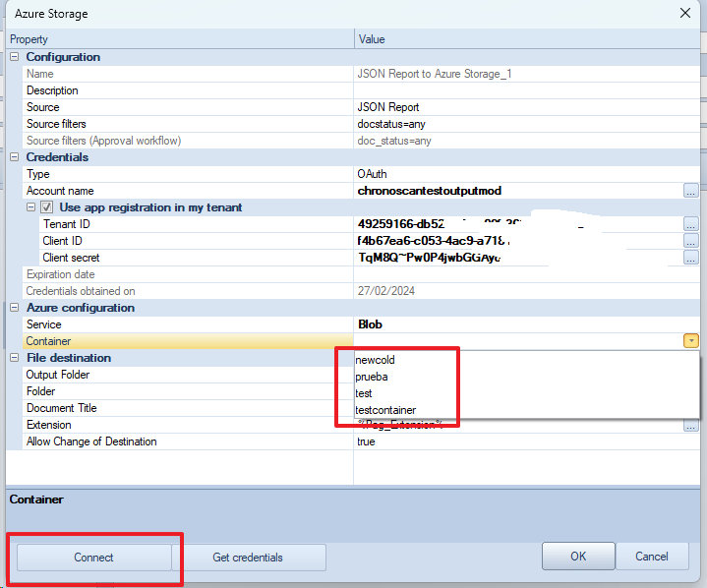Click the Description value field
707x588 pixels.
pos(521,90)
